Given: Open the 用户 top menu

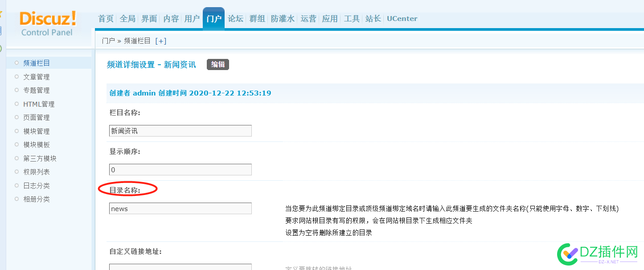Looking at the screenshot, I should (192, 19).
